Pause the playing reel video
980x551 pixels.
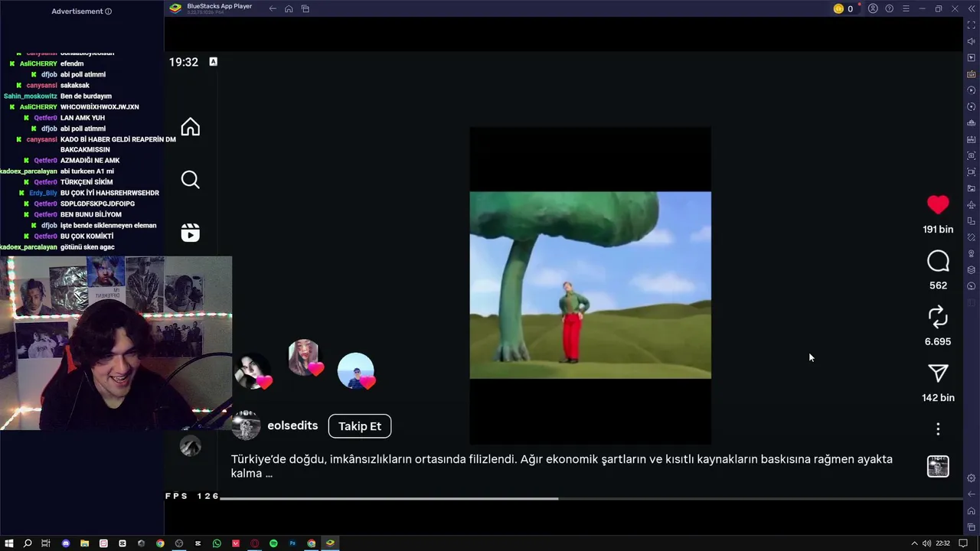point(590,285)
